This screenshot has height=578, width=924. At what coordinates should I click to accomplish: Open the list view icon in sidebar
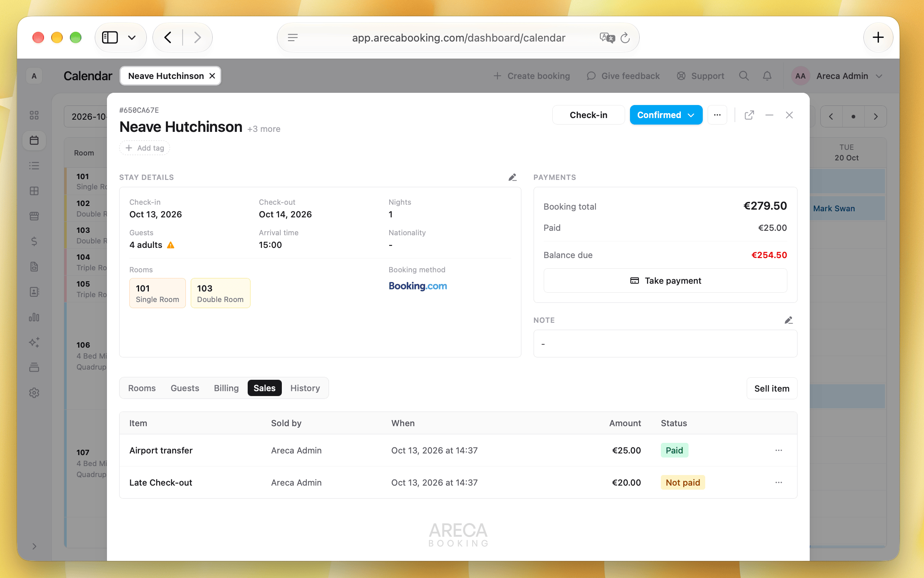tap(34, 166)
